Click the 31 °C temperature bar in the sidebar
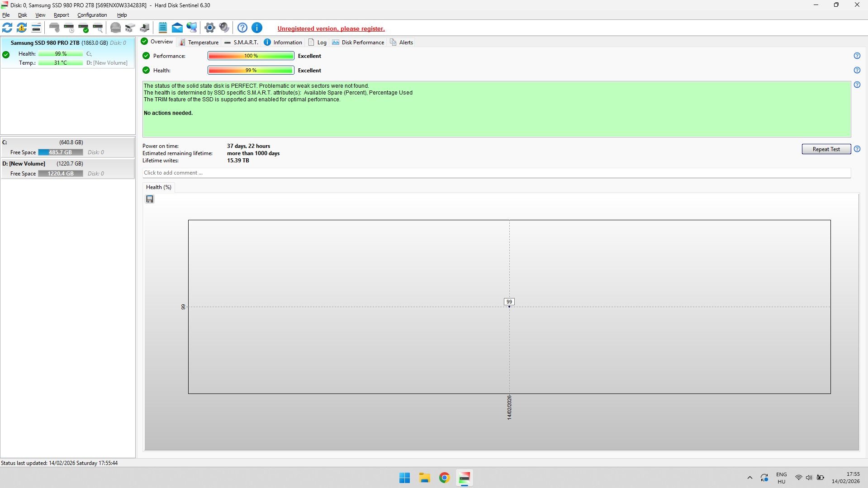 pyautogui.click(x=61, y=63)
